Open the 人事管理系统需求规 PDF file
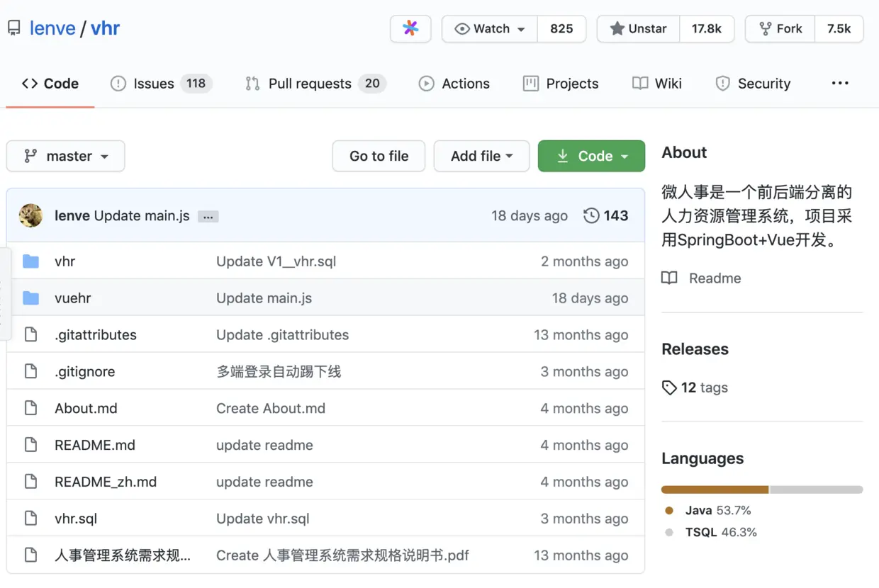This screenshot has height=588, width=879. pos(123,555)
